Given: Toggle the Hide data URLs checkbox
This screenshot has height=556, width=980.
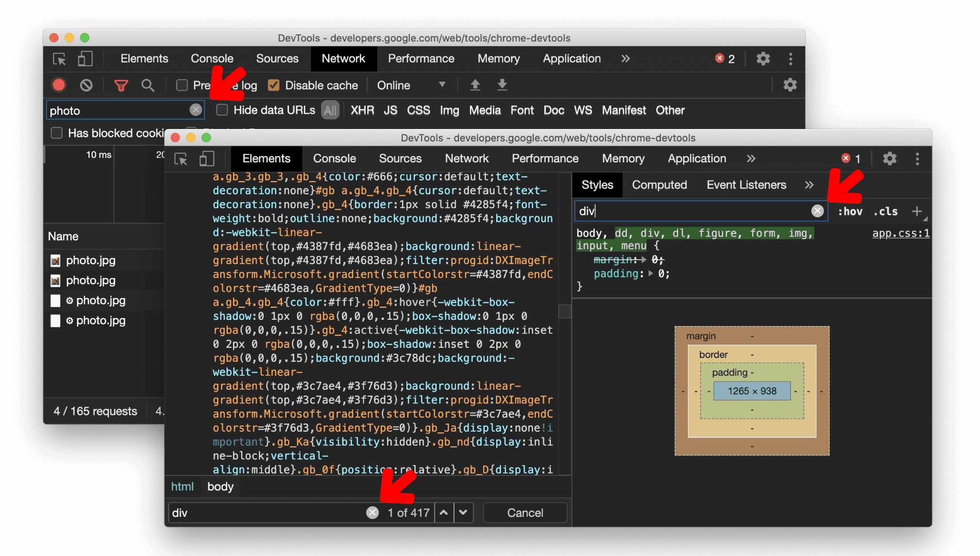Looking at the screenshot, I should pos(222,110).
